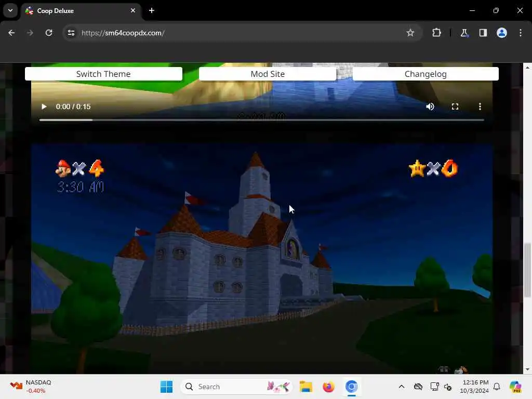Open the display tray icon
The width and height of the screenshot is (532, 399).
pos(434,387)
